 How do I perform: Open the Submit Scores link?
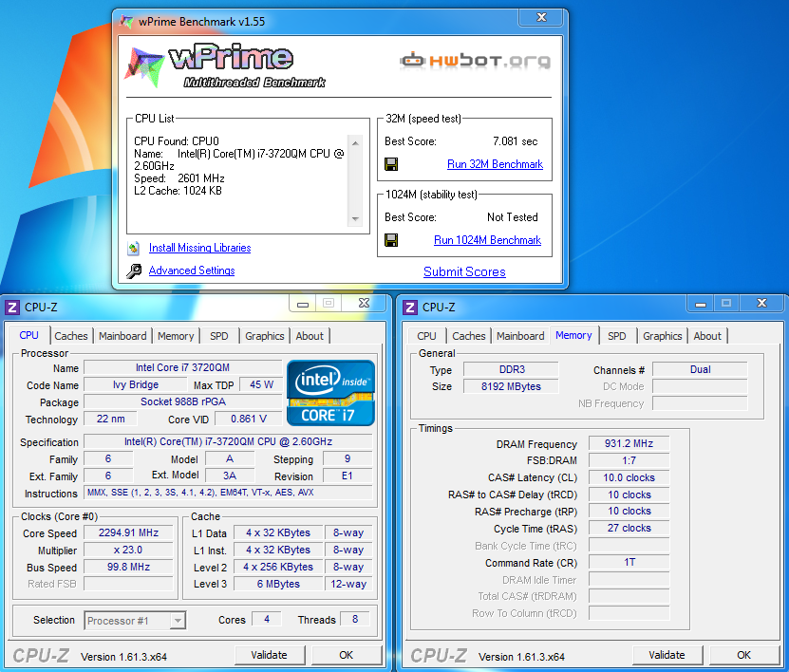coord(464,272)
